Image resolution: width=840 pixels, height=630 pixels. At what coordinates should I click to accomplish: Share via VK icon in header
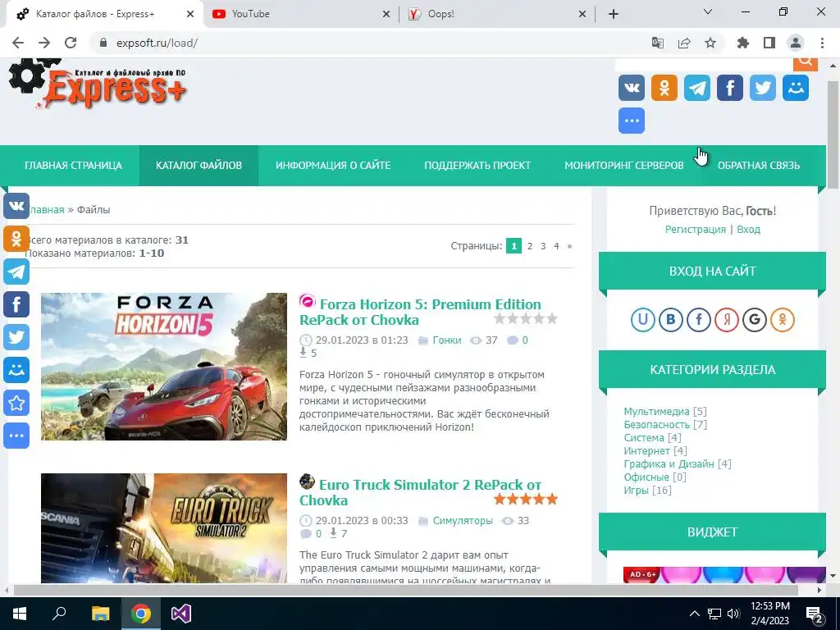coord(632,88)
